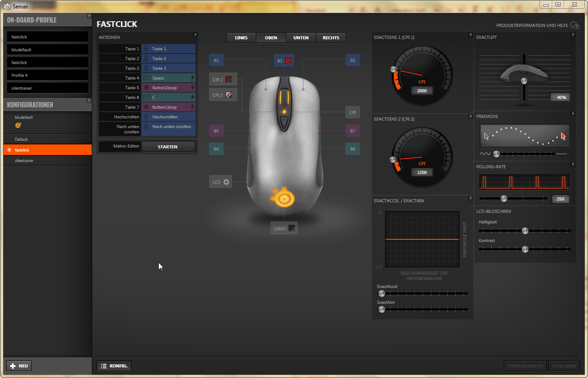Open action dropdown for Taste 5 (Button2loop)
The image size is (588, 378).
point(169,87)
